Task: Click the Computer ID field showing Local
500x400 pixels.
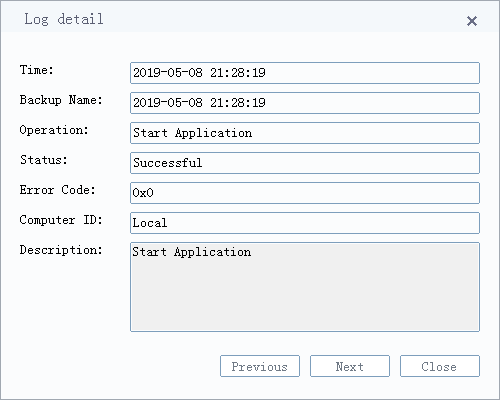Action: (x=305, y=223)
